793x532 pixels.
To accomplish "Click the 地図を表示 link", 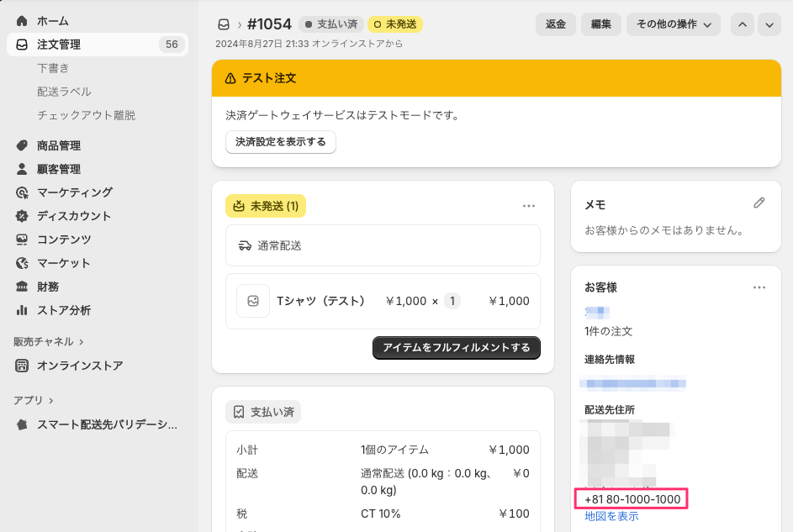I will (611, 516).
